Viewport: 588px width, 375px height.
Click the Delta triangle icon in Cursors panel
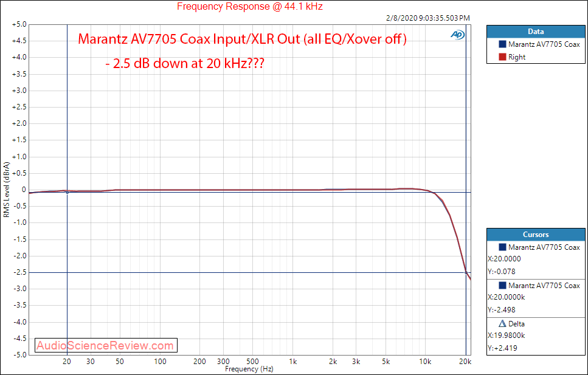pyautogui.click(x=502, y=323)
